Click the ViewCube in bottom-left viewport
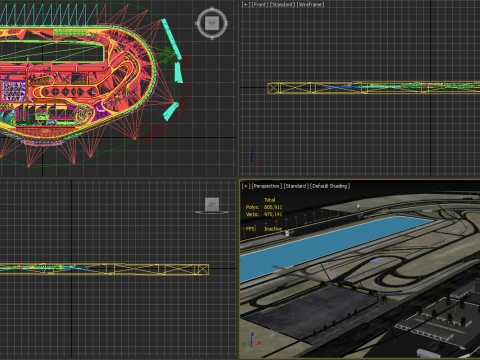 coord(212,204)
